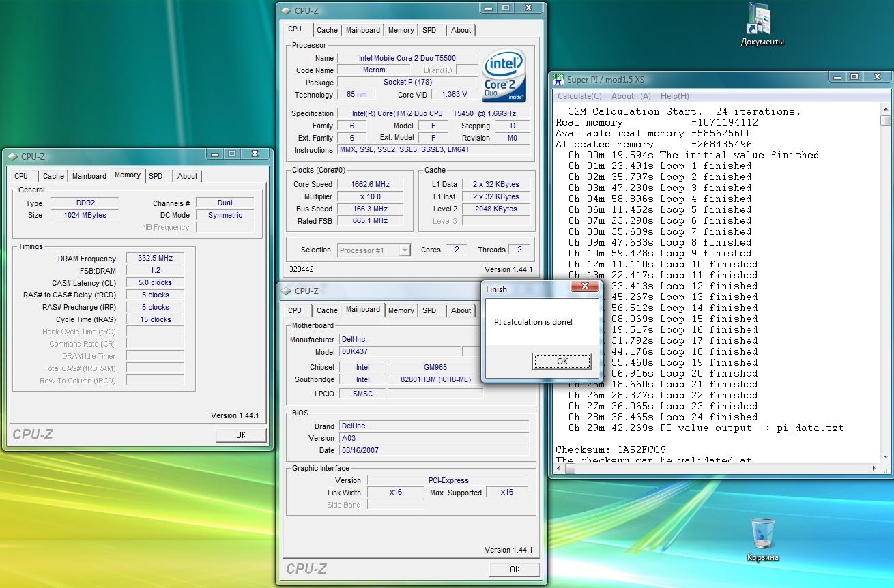The width and height of the screenshot is (894, 588).
Task: Click the Core Speed 1662.6 MHz field
Action: pyautogui.click(x=370, y=184)
